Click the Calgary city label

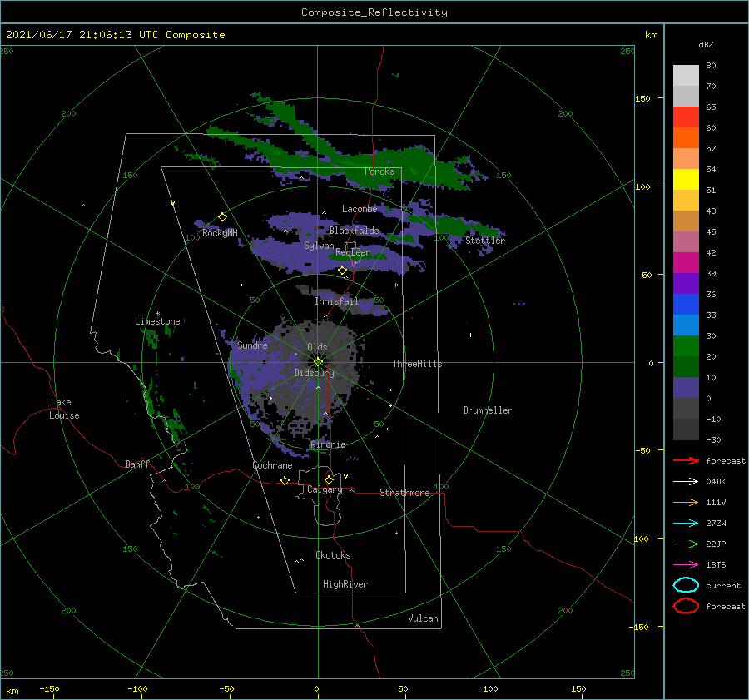[x=325, y=489]
